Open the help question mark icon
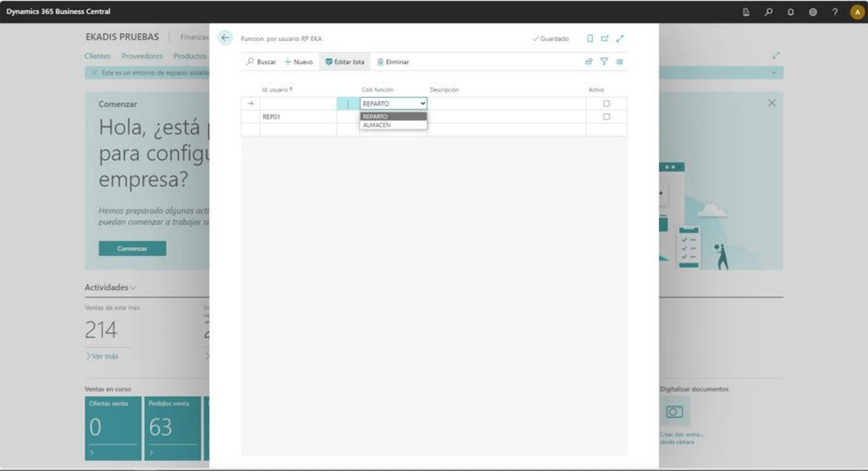868x472 pixels. tap(834, 12)
